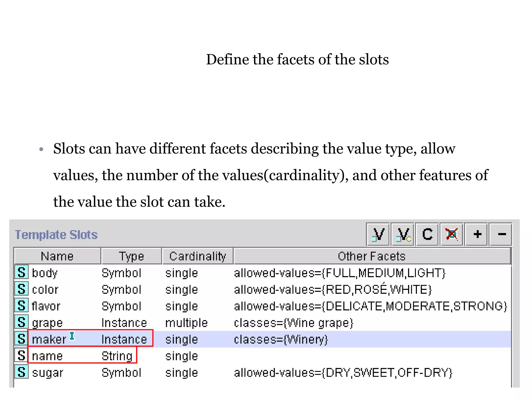Sort by the Name column header
Image resolution: width=532 pixels, height=399 pixels.
click(57, 256)
